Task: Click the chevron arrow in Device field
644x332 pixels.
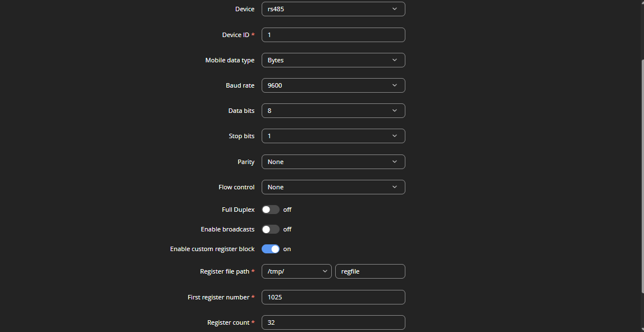Action: point(395,9)
